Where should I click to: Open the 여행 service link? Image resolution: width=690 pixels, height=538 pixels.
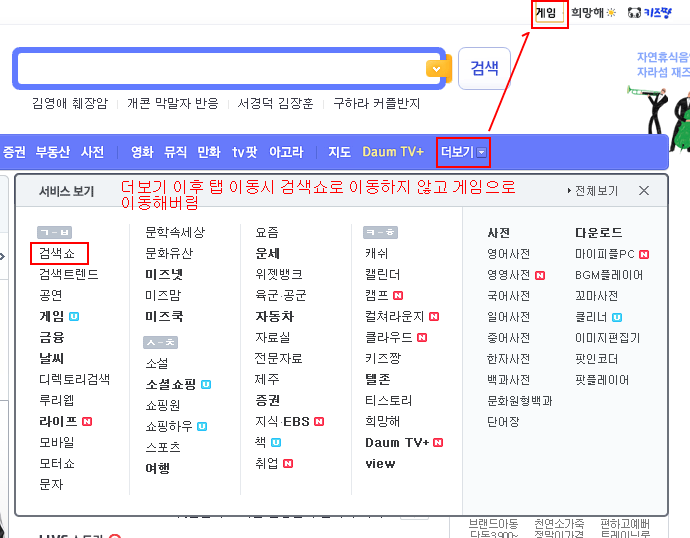pyautogui.click(x=158, y=468)
